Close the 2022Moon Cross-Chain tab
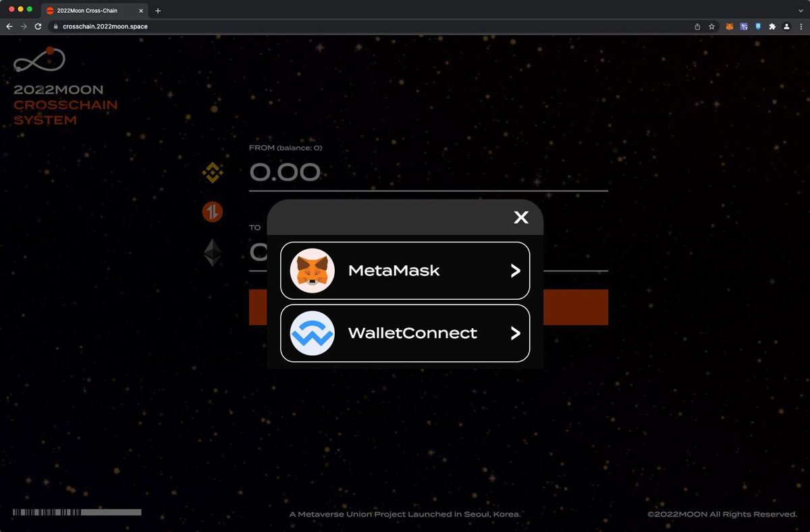810x532 pixels. coord(140,11)
